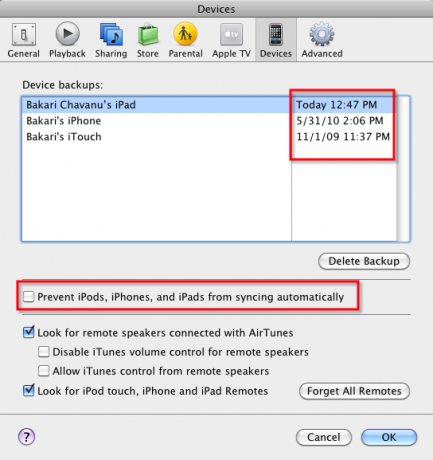Click the Forget All Remotes button
The image size is (433, 460).
click(354, 391)
